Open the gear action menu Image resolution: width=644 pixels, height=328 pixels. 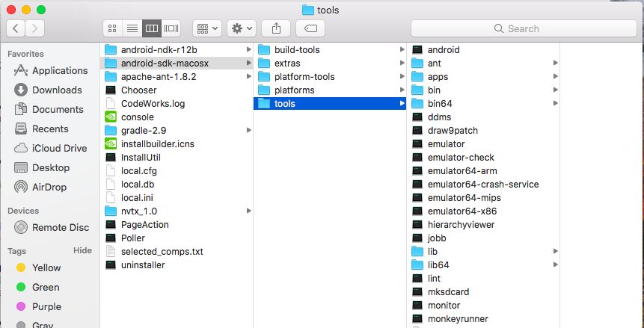pos(242,28)
